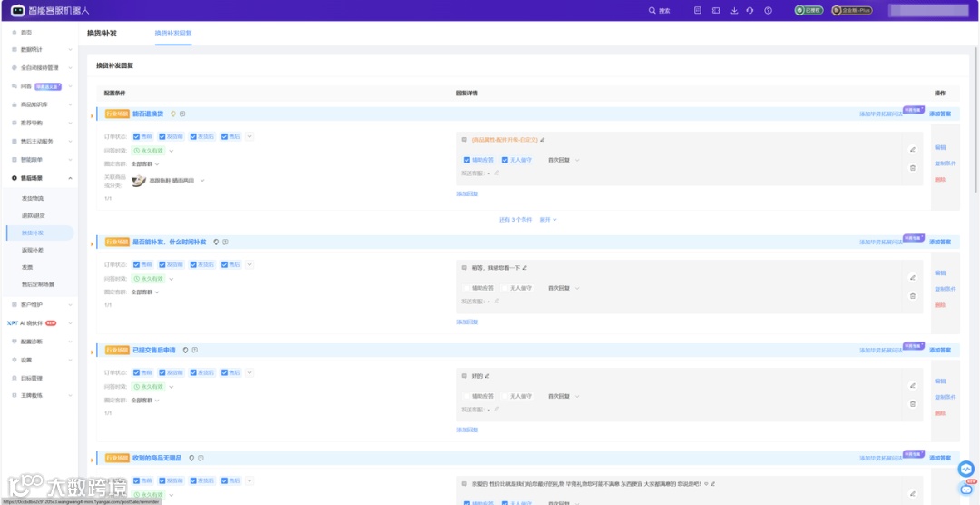The image size is (980, 505).
Task: Click the 企业版-Plus badge in header
Action: (852, 11)
